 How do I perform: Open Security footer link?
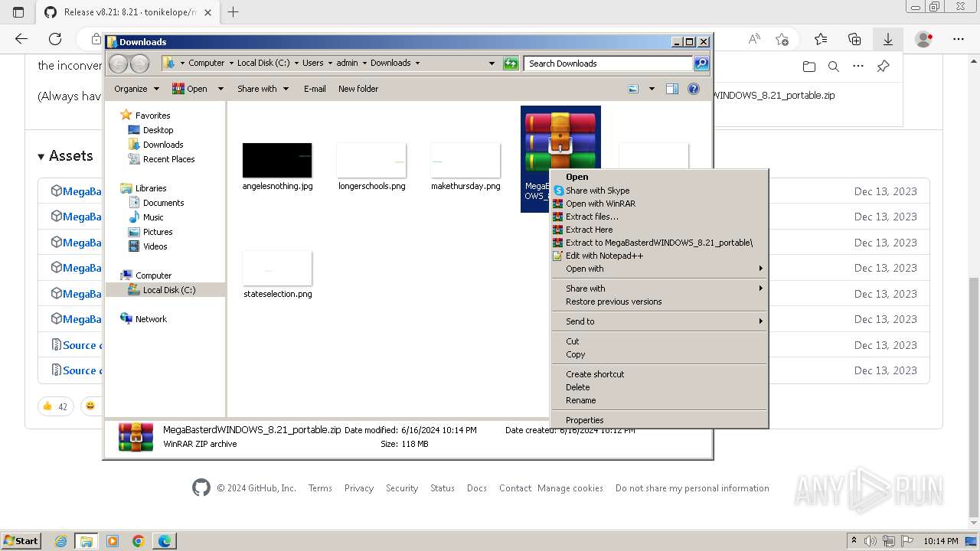[x=402, y=488]
